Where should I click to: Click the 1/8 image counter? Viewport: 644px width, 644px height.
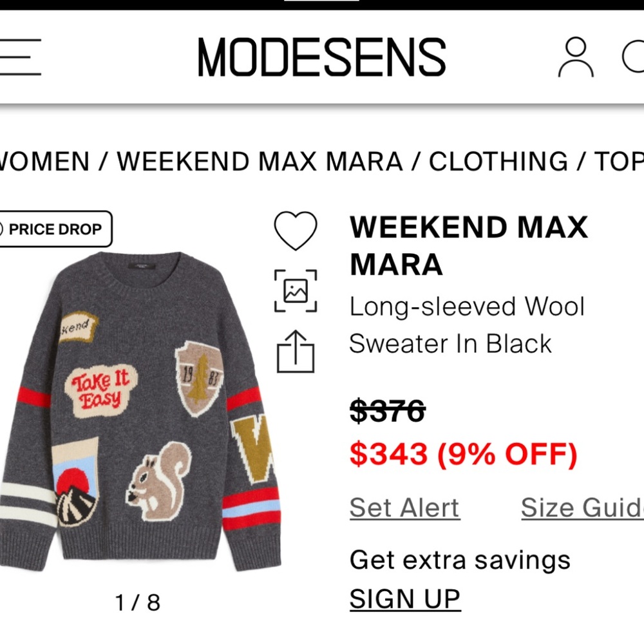[138, 603]
